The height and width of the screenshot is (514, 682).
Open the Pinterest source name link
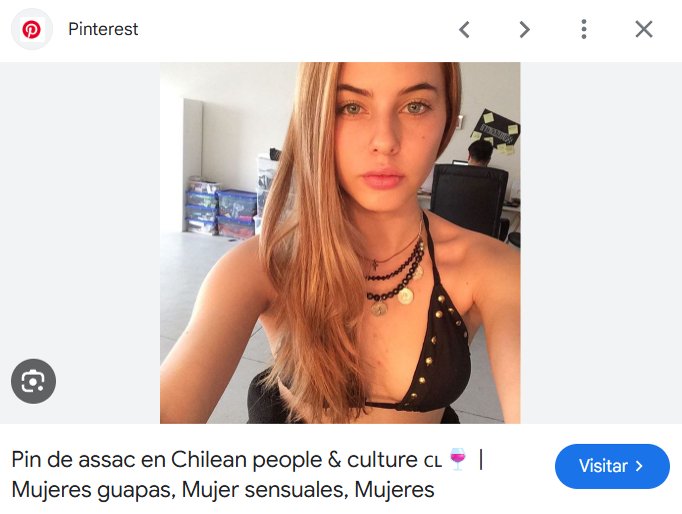pos(103,30)
